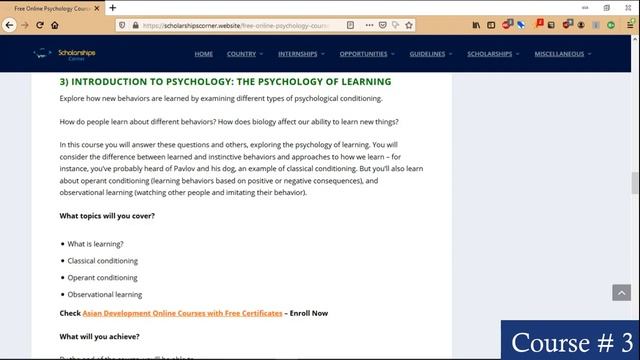Click the 'What will you achieve?' text
Image resolution: width=640 pixels, height=360 pixels.
(x=99, y=337)
